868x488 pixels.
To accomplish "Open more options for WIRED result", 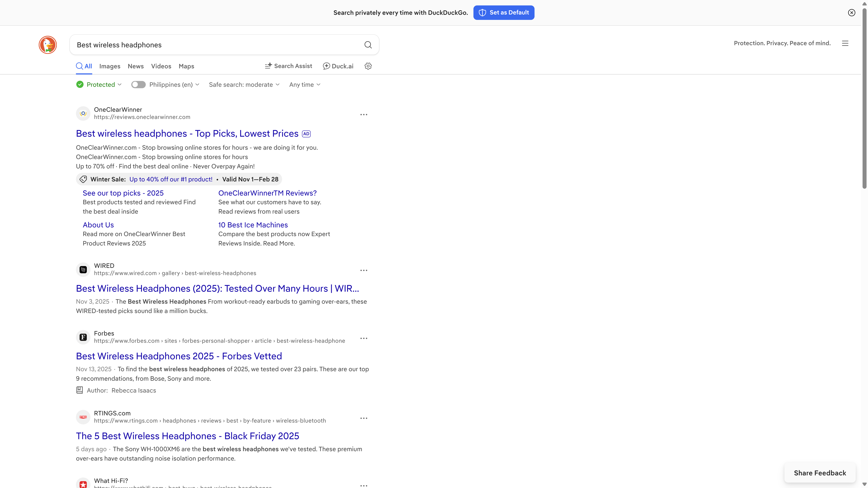I will click(x=364, y=270).
